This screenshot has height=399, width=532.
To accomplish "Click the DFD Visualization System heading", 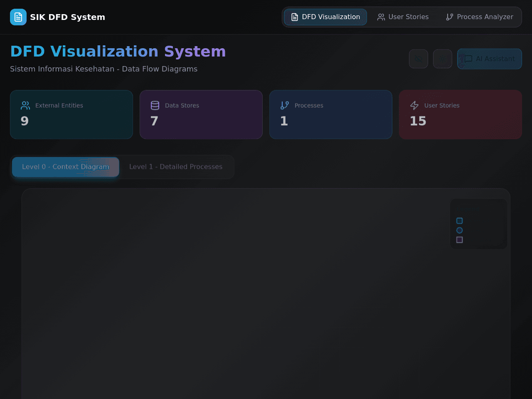I will (118, 52).
